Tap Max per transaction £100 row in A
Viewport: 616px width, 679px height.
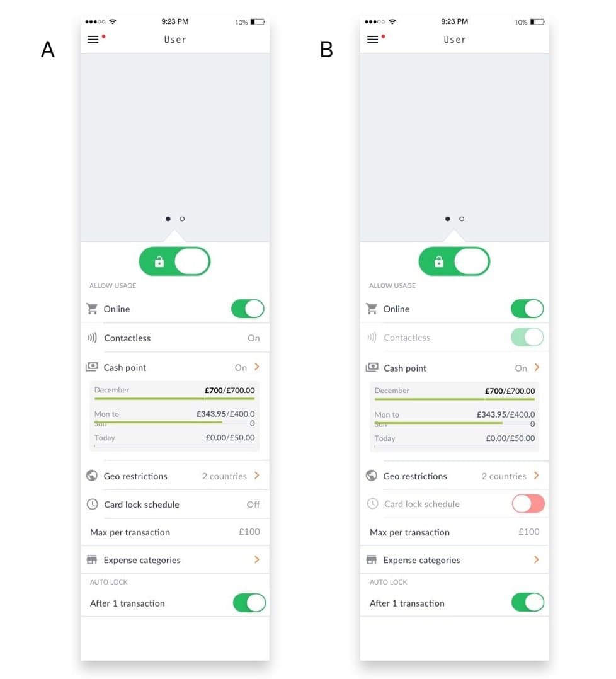(x=175, y=532)
